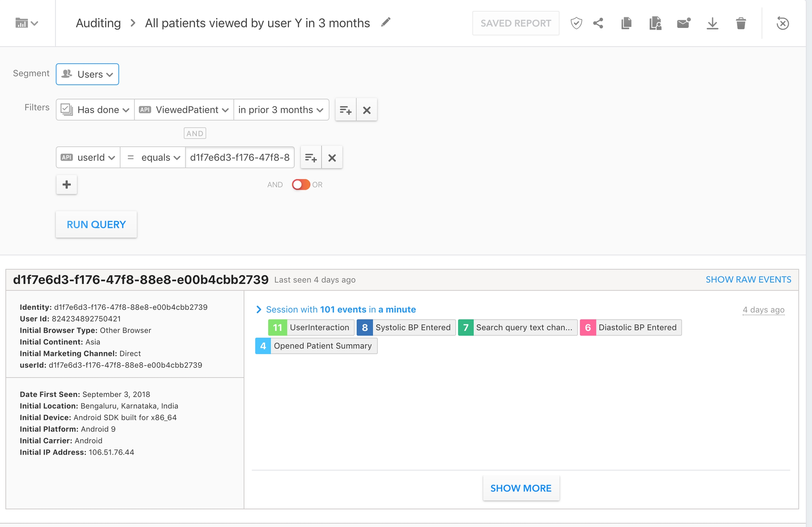
Task: Toggle the AND/OR filter switch
Action: tap(301, 184)
